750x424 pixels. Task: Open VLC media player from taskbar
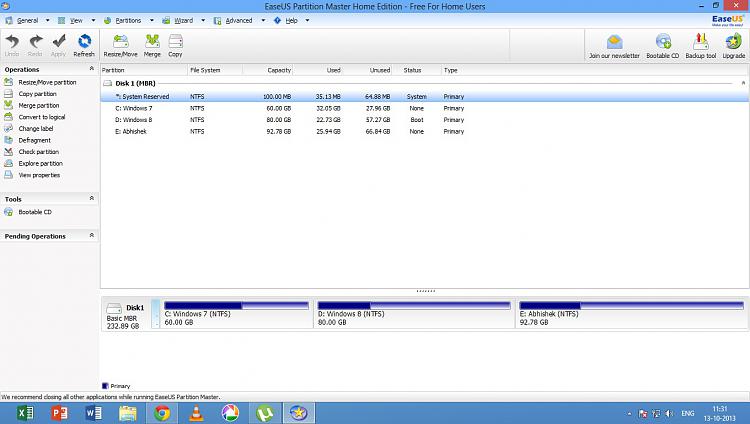196,413
